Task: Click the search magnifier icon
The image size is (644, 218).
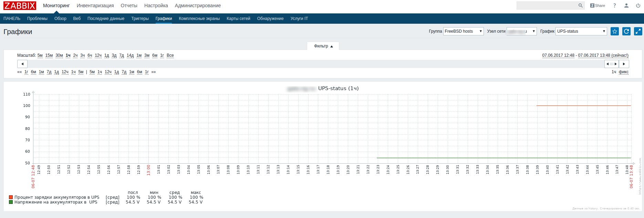Action: 581,6
